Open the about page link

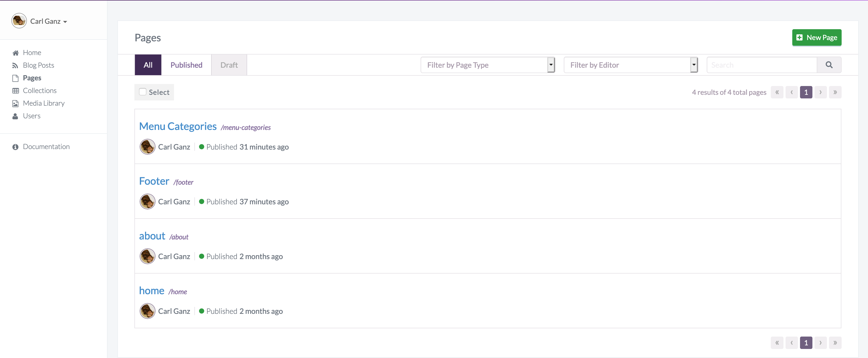pos(152,236)
